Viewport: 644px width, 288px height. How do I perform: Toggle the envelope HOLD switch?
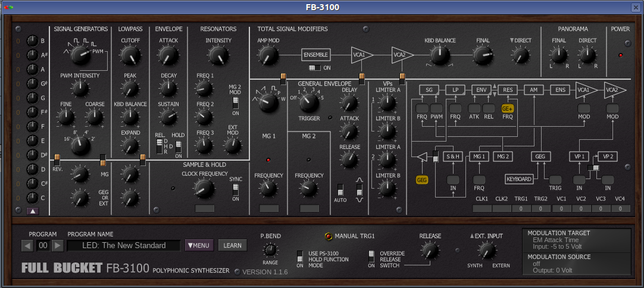tap(178, 146)
